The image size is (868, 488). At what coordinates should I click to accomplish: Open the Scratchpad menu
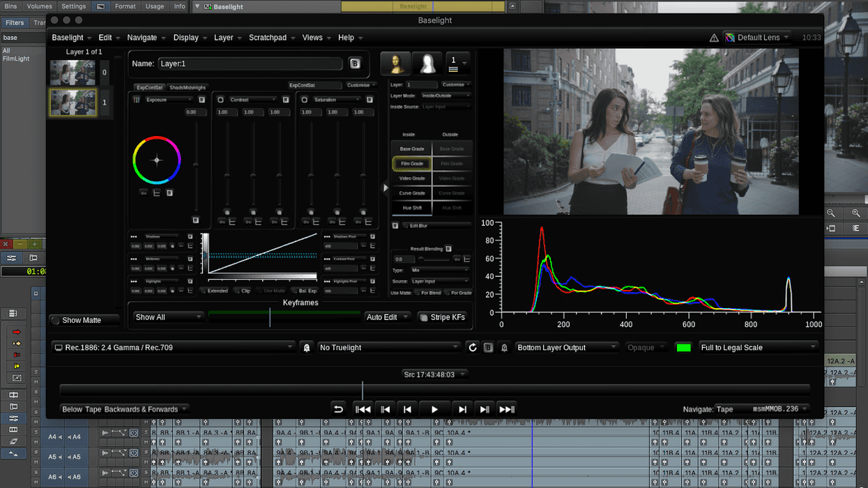pyautogui.click(x=272, y=38)
